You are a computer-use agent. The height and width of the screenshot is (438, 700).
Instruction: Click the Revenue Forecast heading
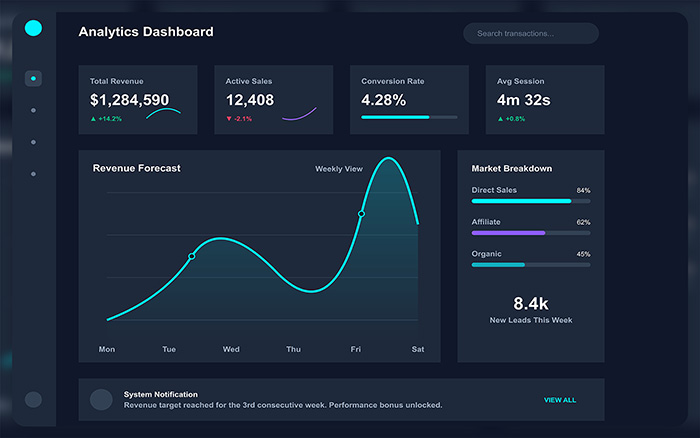137,168
